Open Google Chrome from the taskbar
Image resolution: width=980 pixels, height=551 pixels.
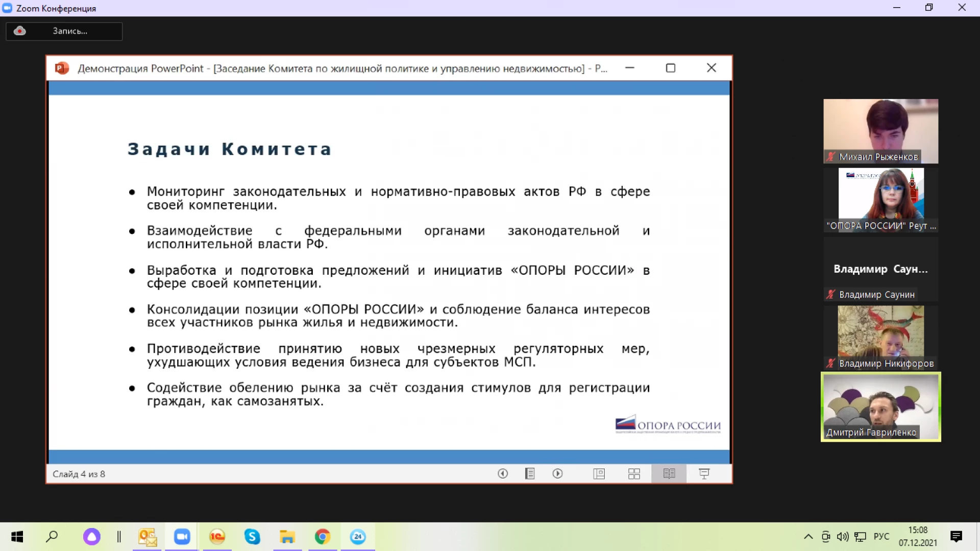pyautogui.click(x=323, y=537)
